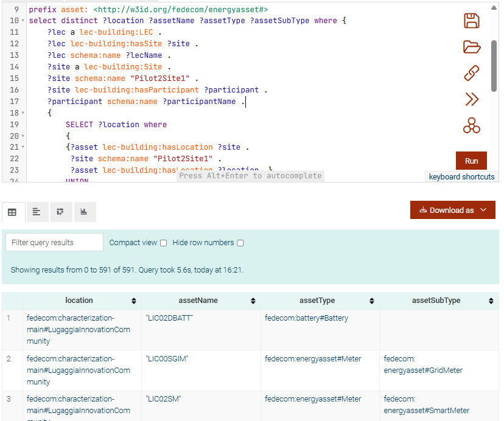This screenshot has width=504, height=421.
Task: Run the SPARQL query
Action: 471,161
